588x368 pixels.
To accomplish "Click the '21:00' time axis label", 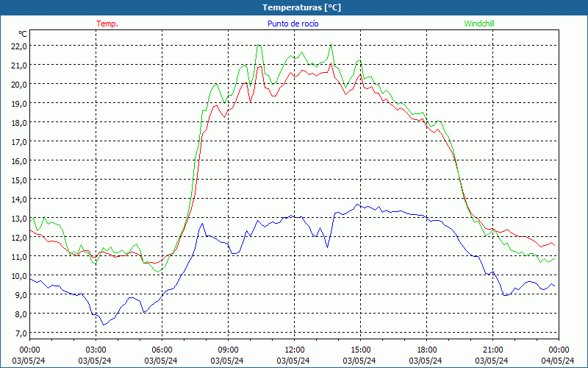I will (x=492, y=350).
